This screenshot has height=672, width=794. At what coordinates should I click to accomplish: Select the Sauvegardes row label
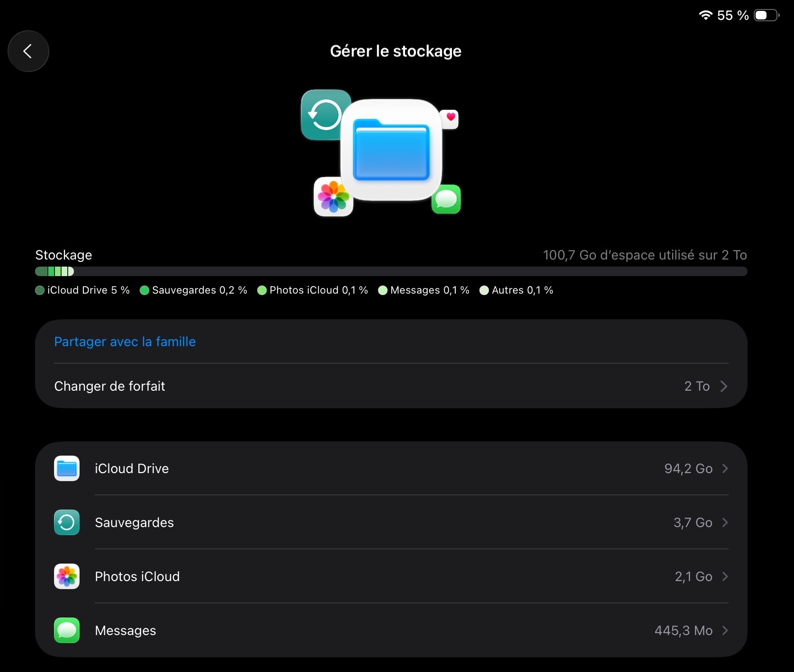point(135,522)
